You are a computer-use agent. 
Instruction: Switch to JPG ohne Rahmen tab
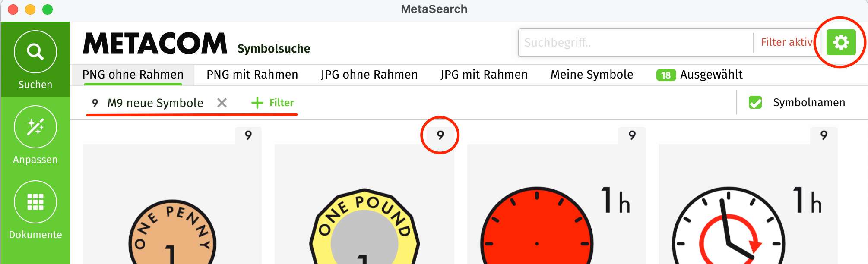click(x=369, y=75)
